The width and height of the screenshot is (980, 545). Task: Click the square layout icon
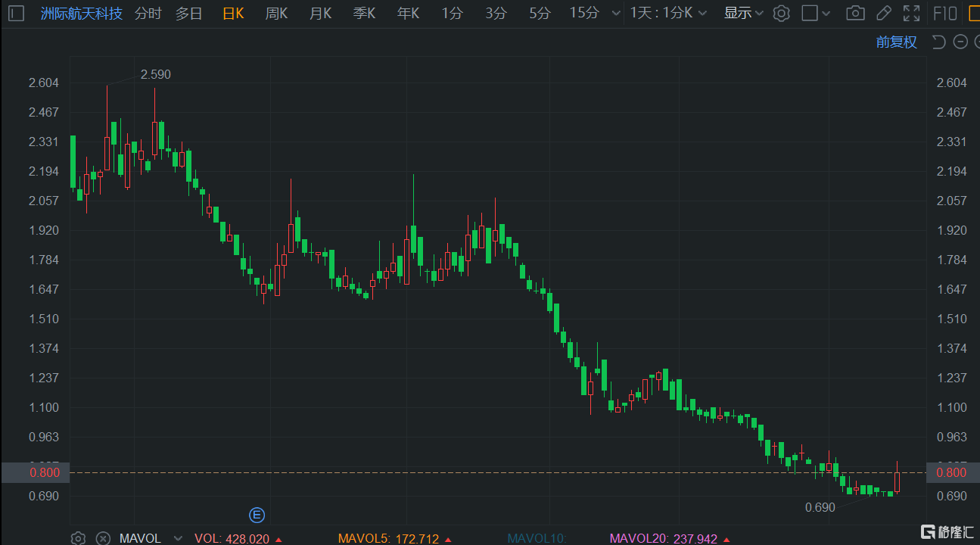[809, 13]
